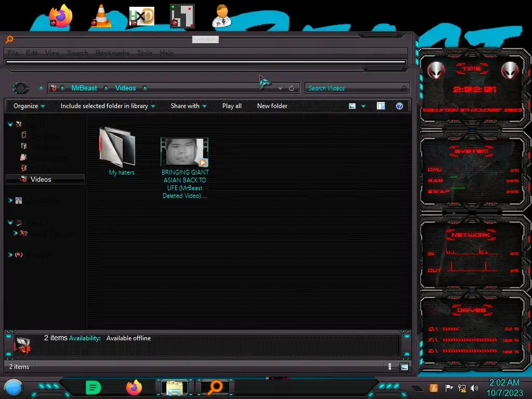Click the F:\ drive usage bar in widget
Image resolution: width=532 pixels, height=399 pixels.
(470, 340)
